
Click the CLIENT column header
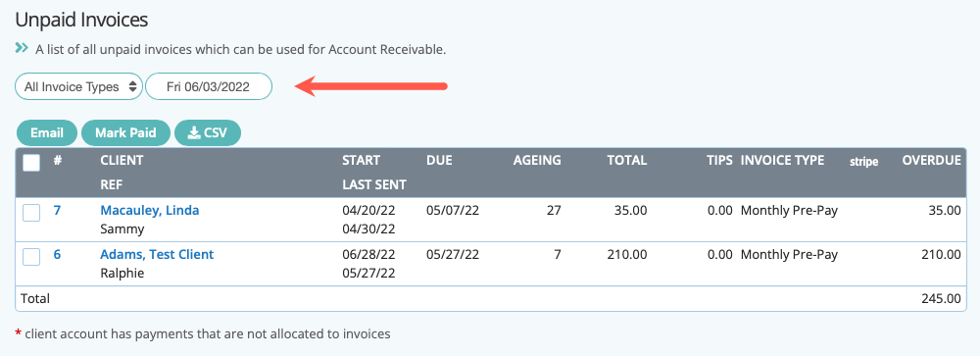(122, 161)
